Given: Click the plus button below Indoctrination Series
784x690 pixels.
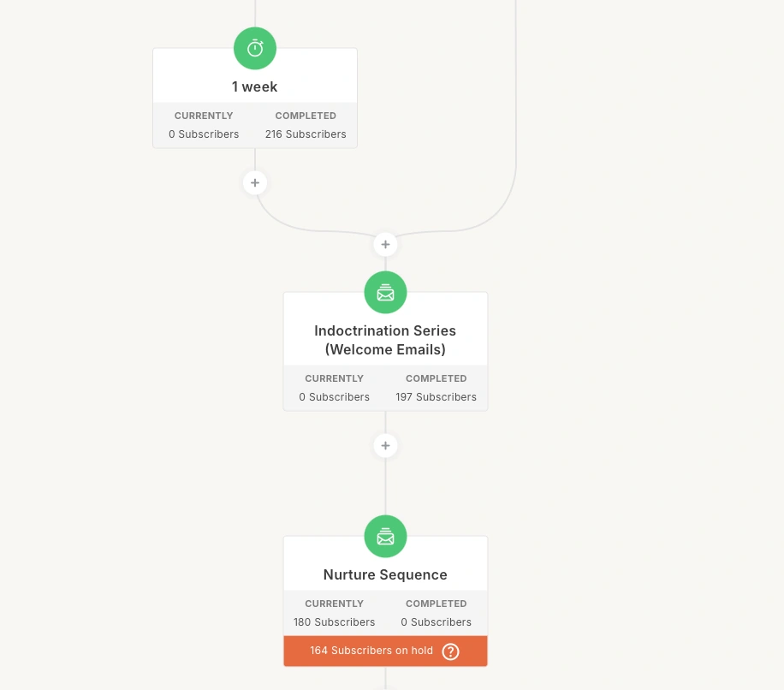Looking at the screenshot, I should [x=385, y=445].
